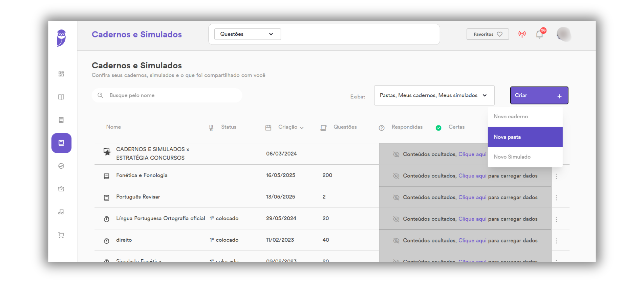Screen dimensions: 644x283
Task: Click the Nome column header
Action: 113,127
